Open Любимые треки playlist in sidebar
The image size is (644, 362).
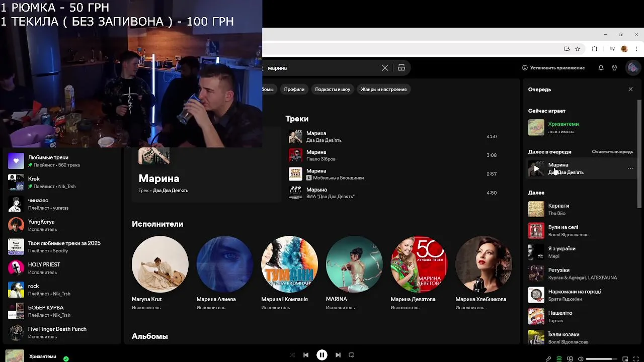coord(61,161)
